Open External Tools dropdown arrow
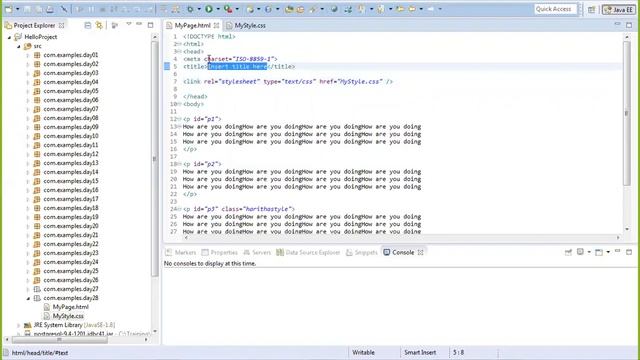The width and height of the screenshot is (640, 360). (237, 9)
